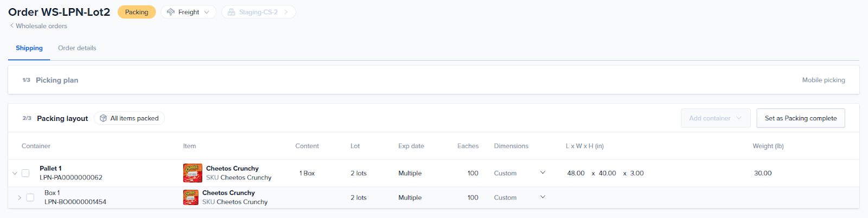Screen dimensions: 868x218
Task: Click the box icon beside All items packed
Action: point(103,118)
